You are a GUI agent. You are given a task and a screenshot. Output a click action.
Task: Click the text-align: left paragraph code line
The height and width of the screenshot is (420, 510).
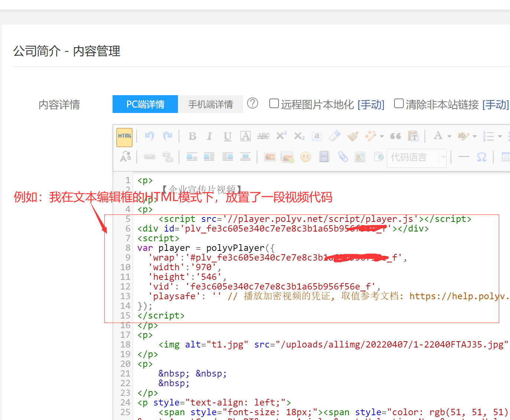pyautogui.click(x=214, y=403)
